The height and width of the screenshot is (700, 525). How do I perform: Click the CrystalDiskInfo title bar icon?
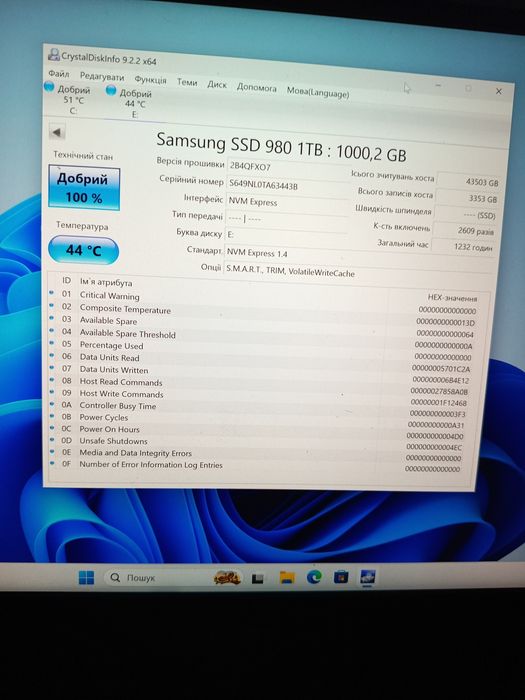54,54
